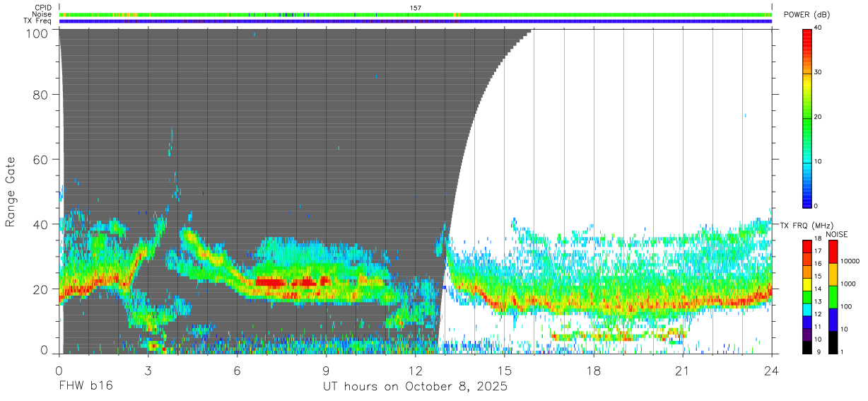The image size is (868, 401).
Task: Click the 21 tick on the UT hours axis
Action: click(682, 369)
